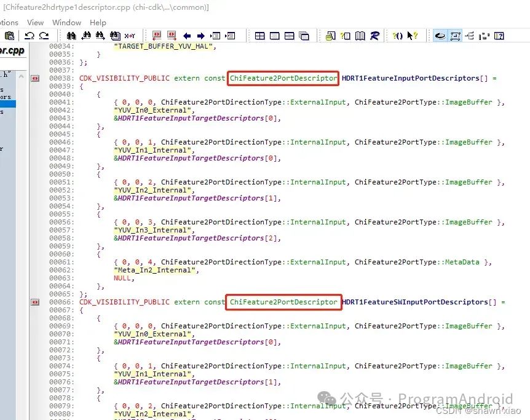Click "YUV_In1_Internal" on line 00047
530x420 pixels.
coord(152,150)
